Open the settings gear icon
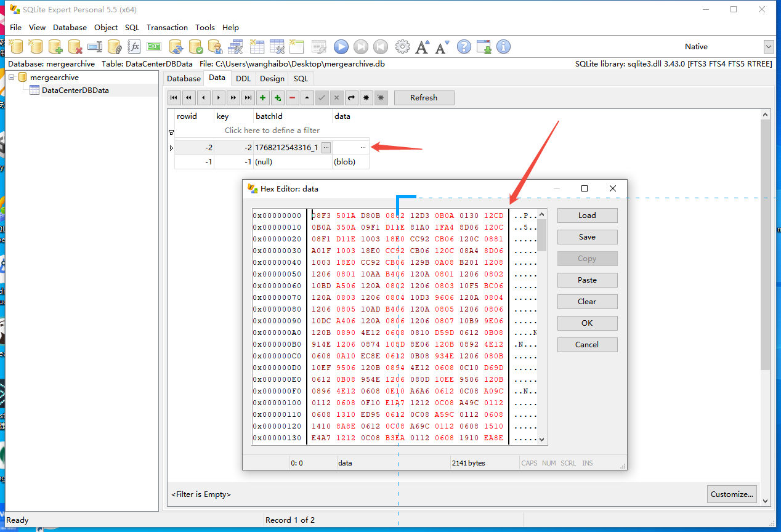 [402, 47]
